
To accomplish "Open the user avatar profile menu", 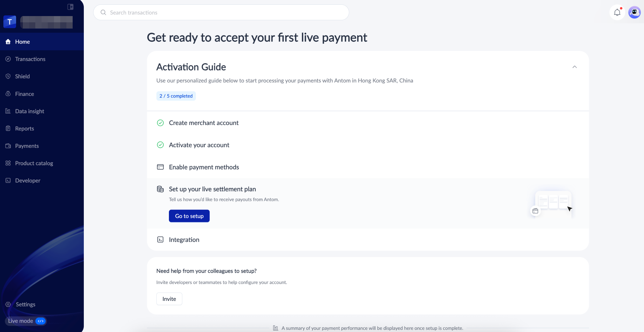I will [634, 12].
